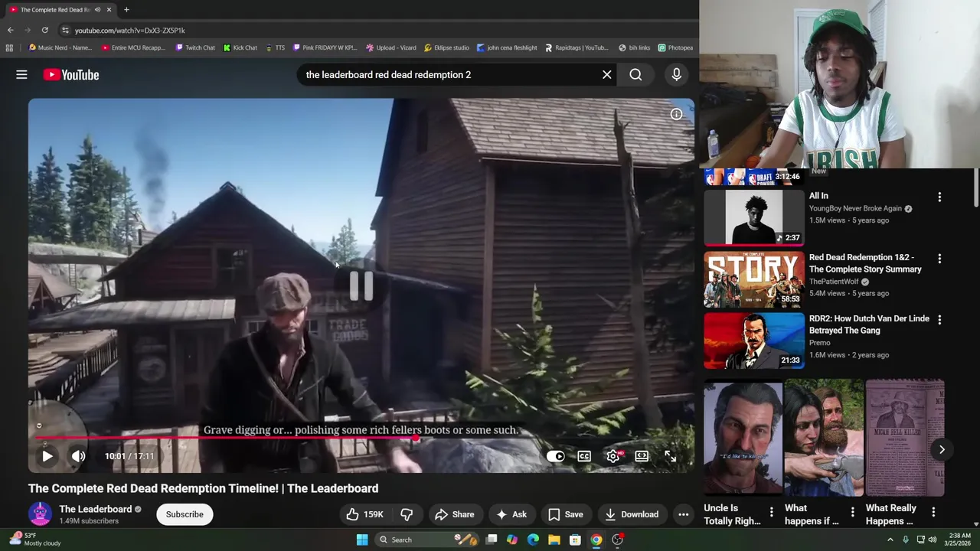This screenshot has height=551, width=980.
Task: Open Windows Start menu
Action: point(361,540)
